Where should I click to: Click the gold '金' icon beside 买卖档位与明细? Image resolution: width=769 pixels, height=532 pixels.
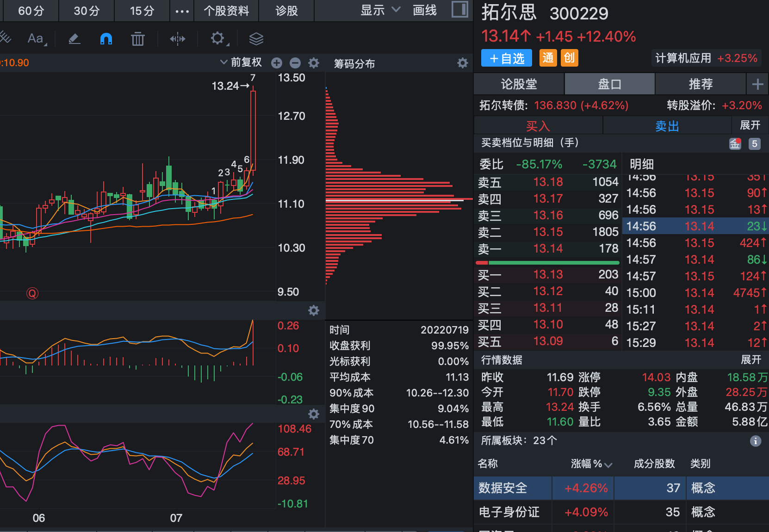click(x=736, y=144)
